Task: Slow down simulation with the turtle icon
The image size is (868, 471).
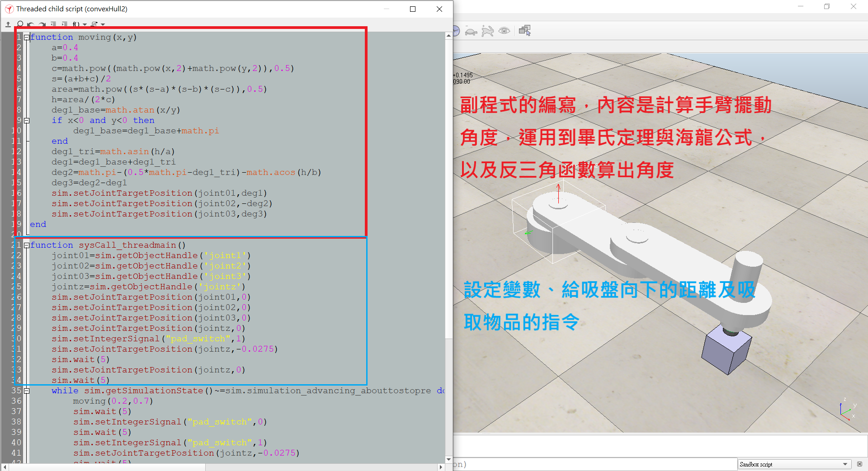Action: click(x=471, y=31)
